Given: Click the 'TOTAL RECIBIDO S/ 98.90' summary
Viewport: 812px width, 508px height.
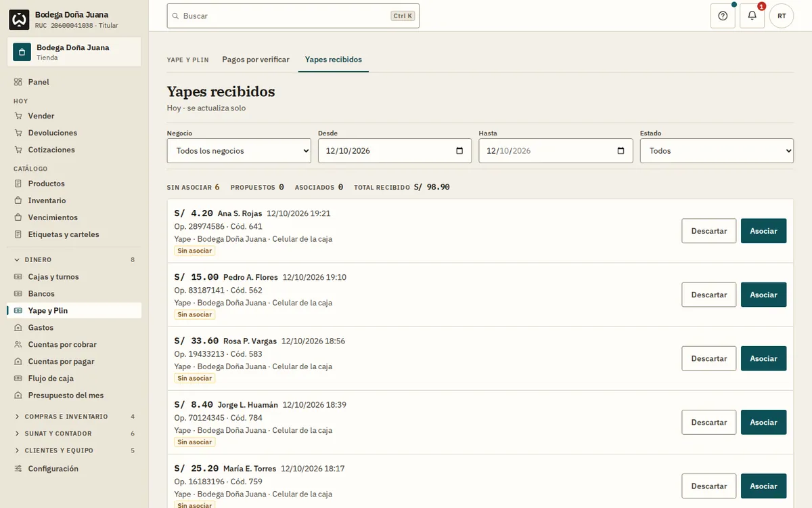Looking at the screenshot, I should (402, 187).
